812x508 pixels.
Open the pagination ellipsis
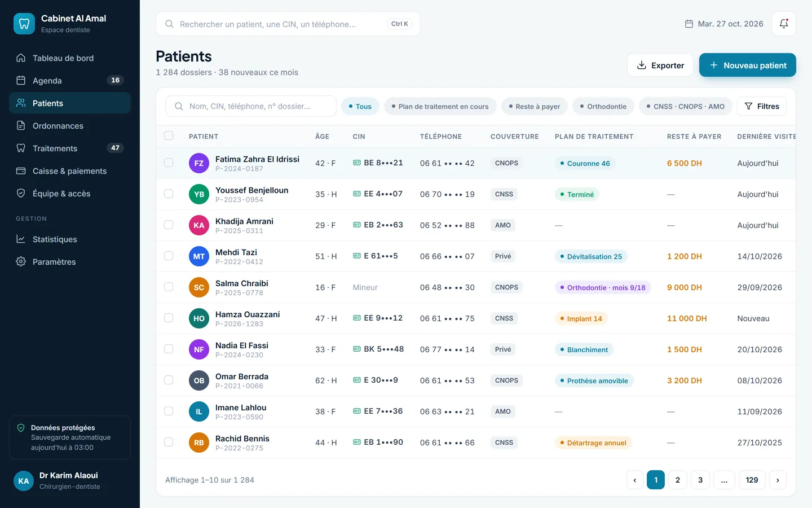(724, 480)
